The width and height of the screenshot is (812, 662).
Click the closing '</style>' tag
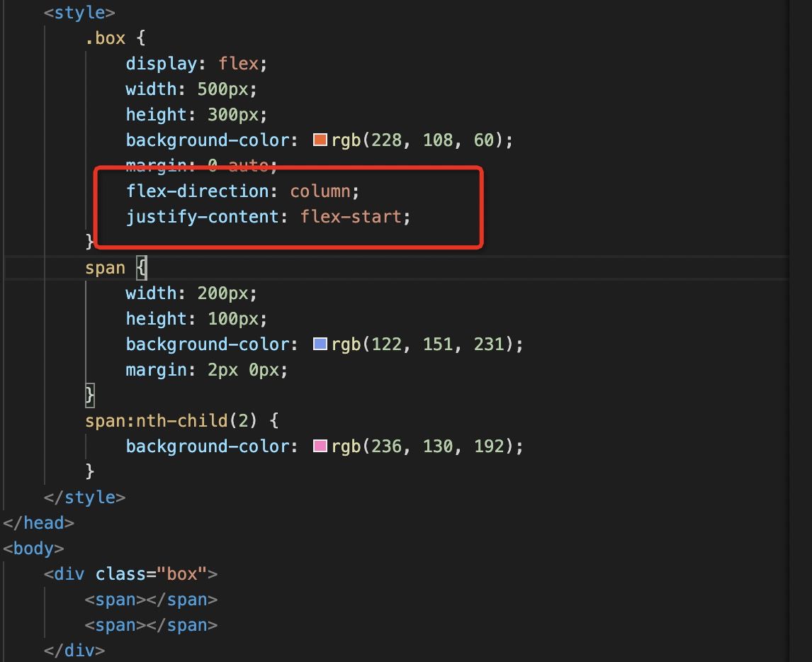[84, 498]
